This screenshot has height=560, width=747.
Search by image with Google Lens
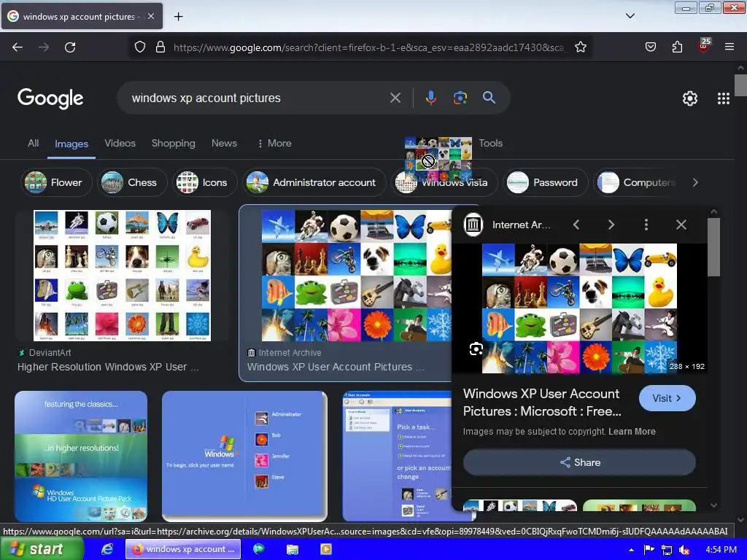tap(460, 98)
